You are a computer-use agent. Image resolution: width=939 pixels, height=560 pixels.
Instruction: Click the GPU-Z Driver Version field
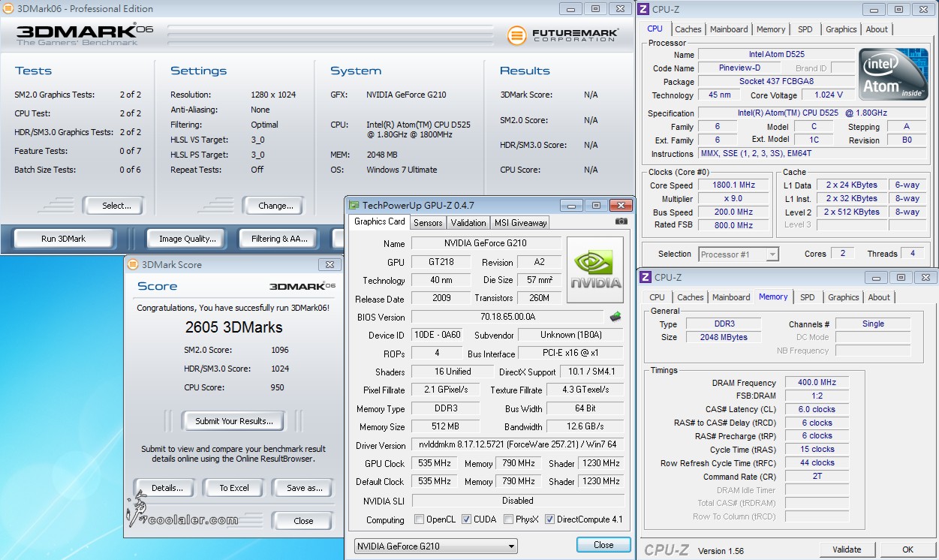[x=517, y=445]
